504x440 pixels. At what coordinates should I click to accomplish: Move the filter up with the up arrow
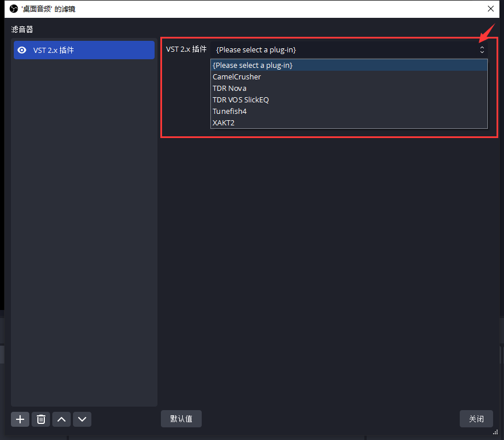coord(61,419)
